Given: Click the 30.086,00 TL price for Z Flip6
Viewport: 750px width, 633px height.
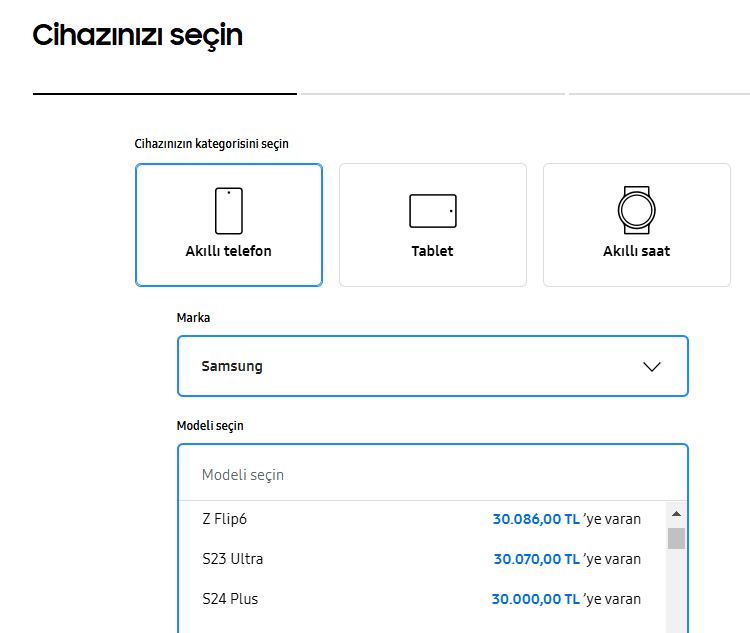Looking at the screenshot, I should 536,519.
